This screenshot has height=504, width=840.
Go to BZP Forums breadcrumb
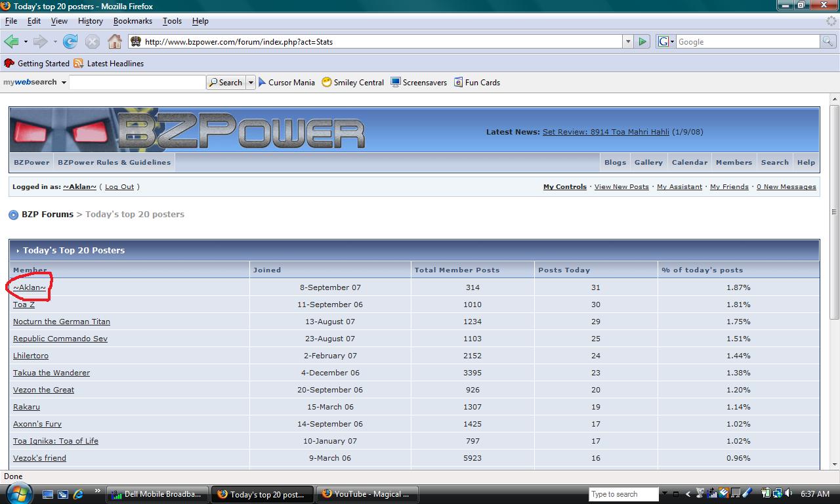[47, 215]
